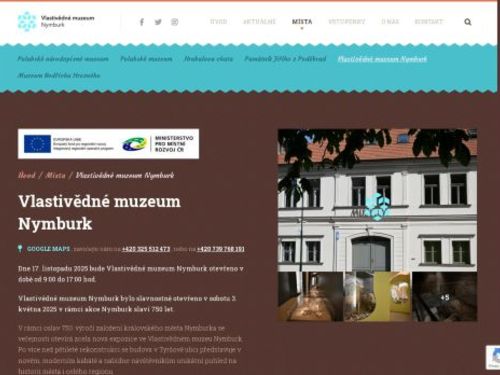Click the heading Vlastivědné muzeum Nymburk
The height and width of the screenshot is (375, 500).
pyautogui.click(x=99, y=212)
